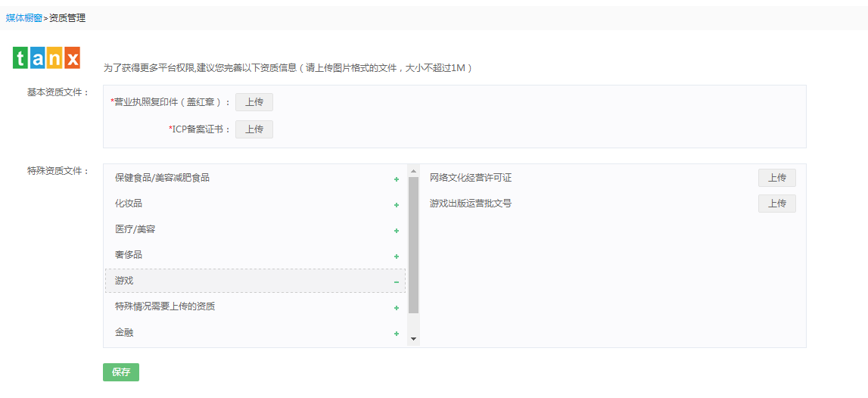The width and height of the screenshot is (868, 398).
Task: Click scrollbar down arrow in category list
Action: click(x=413, y=339)
